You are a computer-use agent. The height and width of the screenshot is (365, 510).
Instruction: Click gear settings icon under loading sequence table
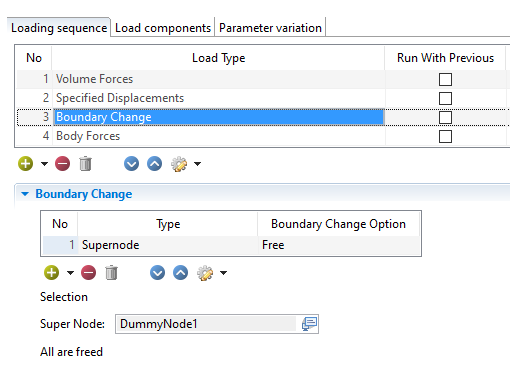tap(179, 164)
